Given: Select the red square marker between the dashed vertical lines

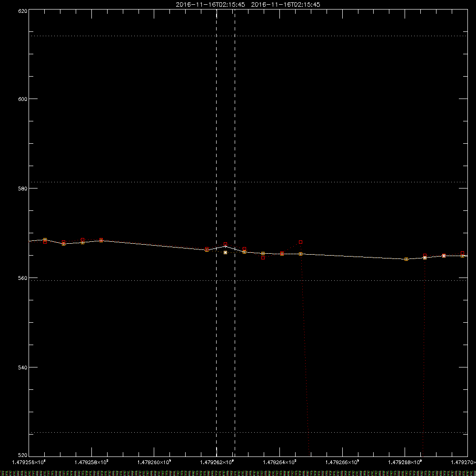Looking at the screenshot, I should 225,244.
